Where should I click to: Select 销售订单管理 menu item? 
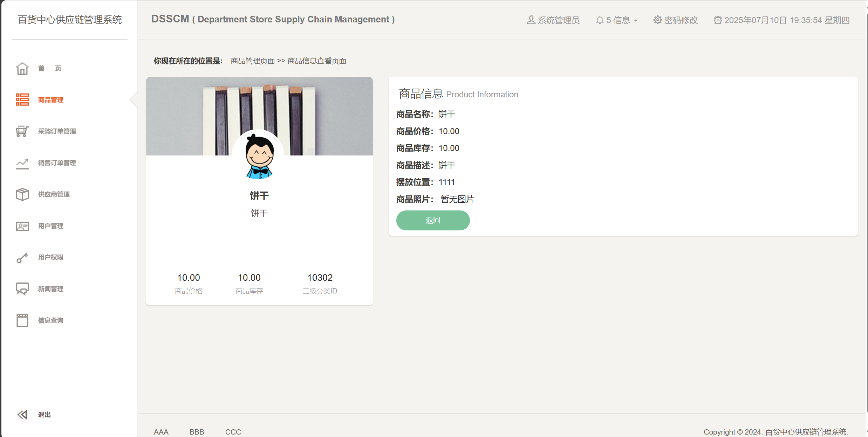[x=57, y=163]
